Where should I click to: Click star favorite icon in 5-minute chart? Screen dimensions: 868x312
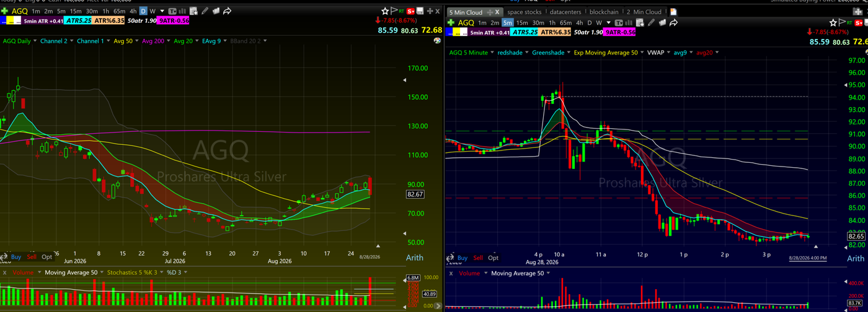click(833, 23)
